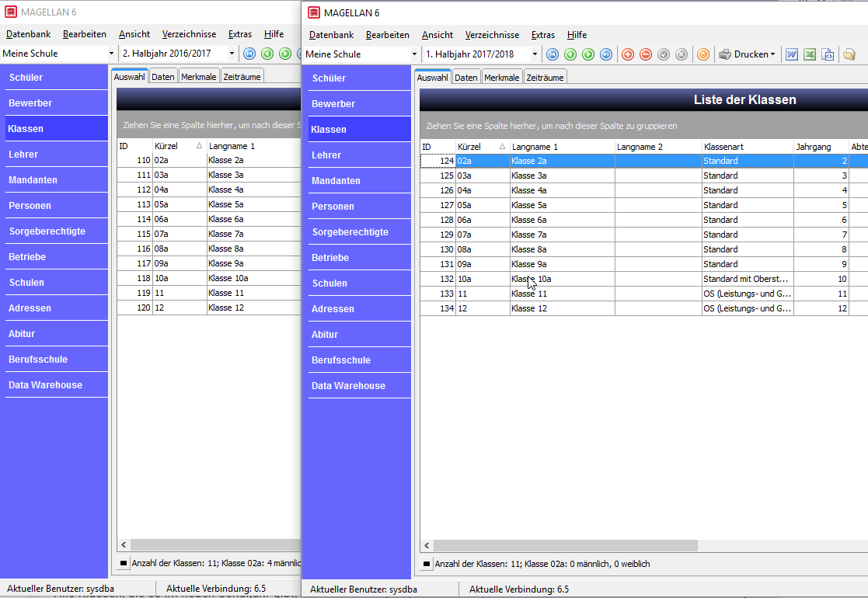Open Sorgeberechtigte in right window sidebar
The image size is (868, 598).
pyautogui.click(x=359, y=232)
